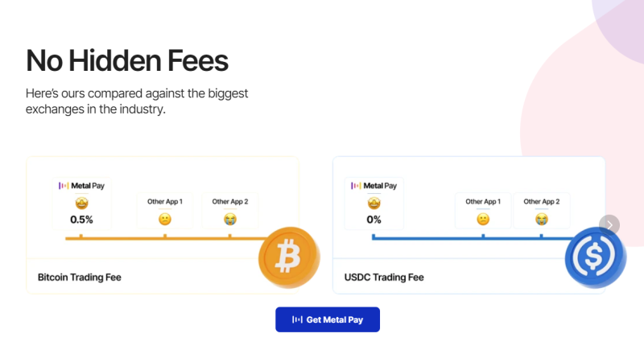This screenshot has height=350, width=644.
Task: Click the Metal Pay logo in USDC card
Action: [374, 186]
